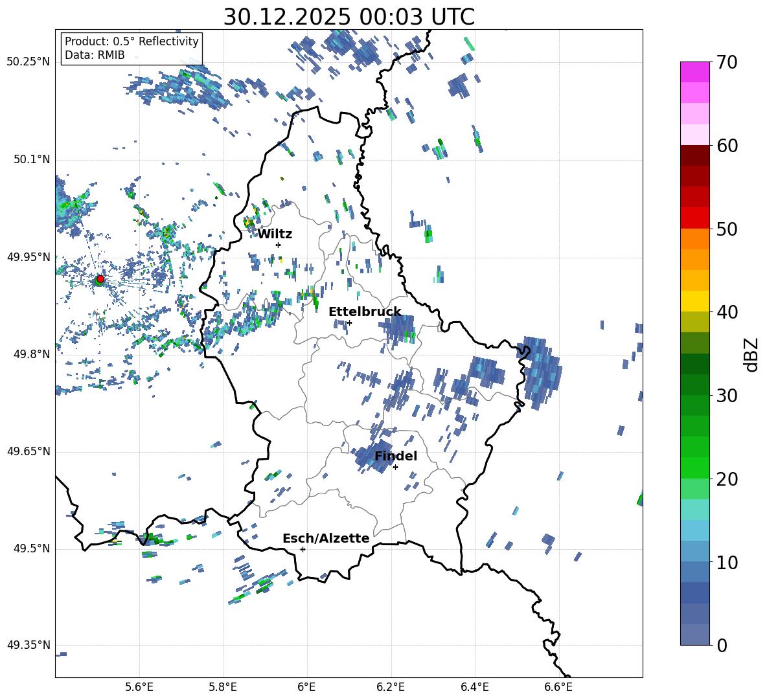Pick the bright red colorbar segment above 50
Screen dimensions: 767x700
(x=694, y=218)
